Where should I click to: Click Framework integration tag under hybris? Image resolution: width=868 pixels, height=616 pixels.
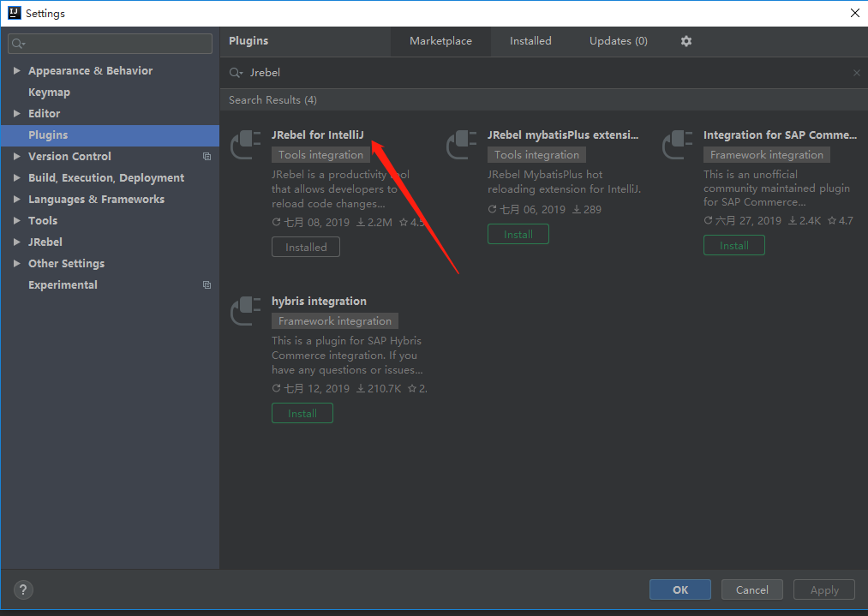pos(335,321)
